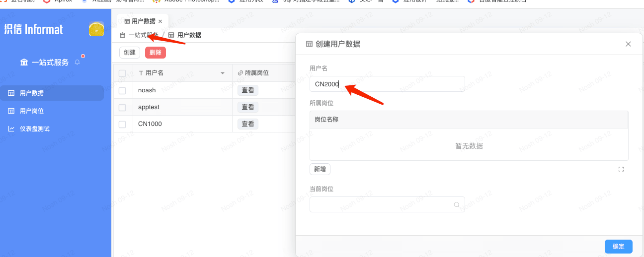Click the 用户名 label in dialog

click(319, 68)
